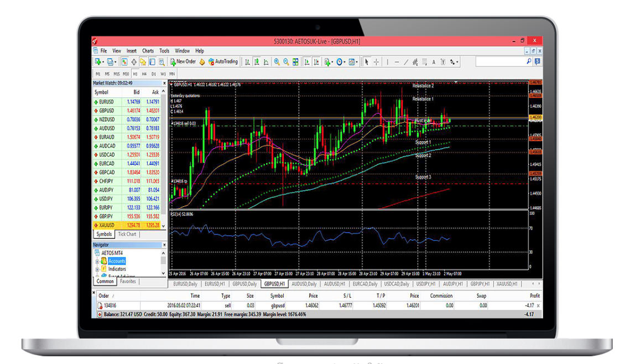Click the New Order button

coord(183,61)
